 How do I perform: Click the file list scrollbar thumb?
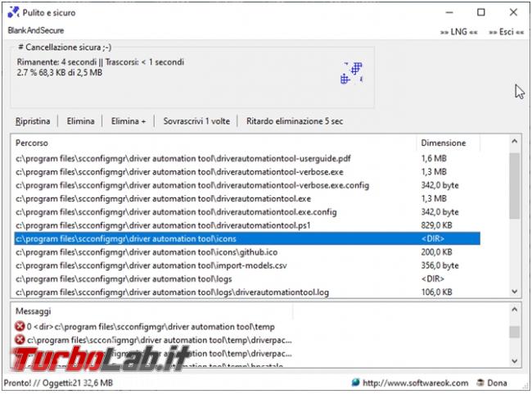(514, 186)
